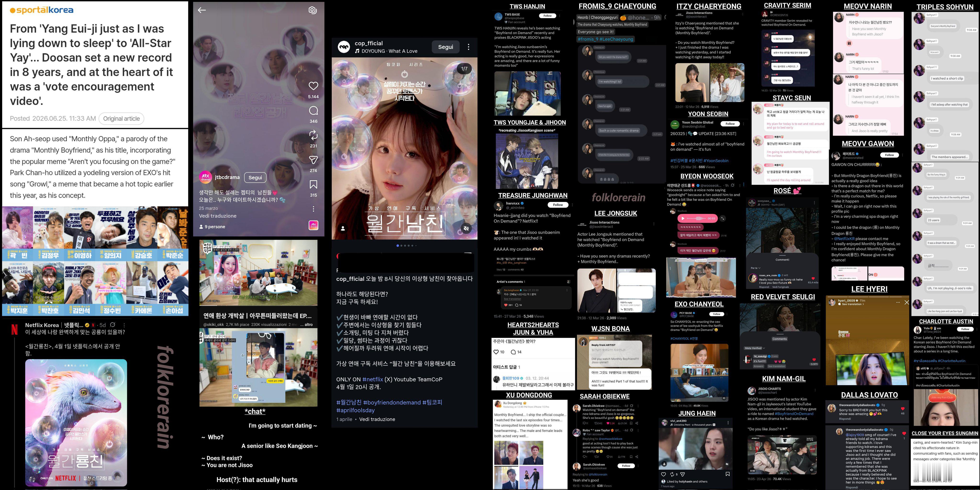
Task: Open cop_fficial profile avatar
Action: click(x=344, y=47)
